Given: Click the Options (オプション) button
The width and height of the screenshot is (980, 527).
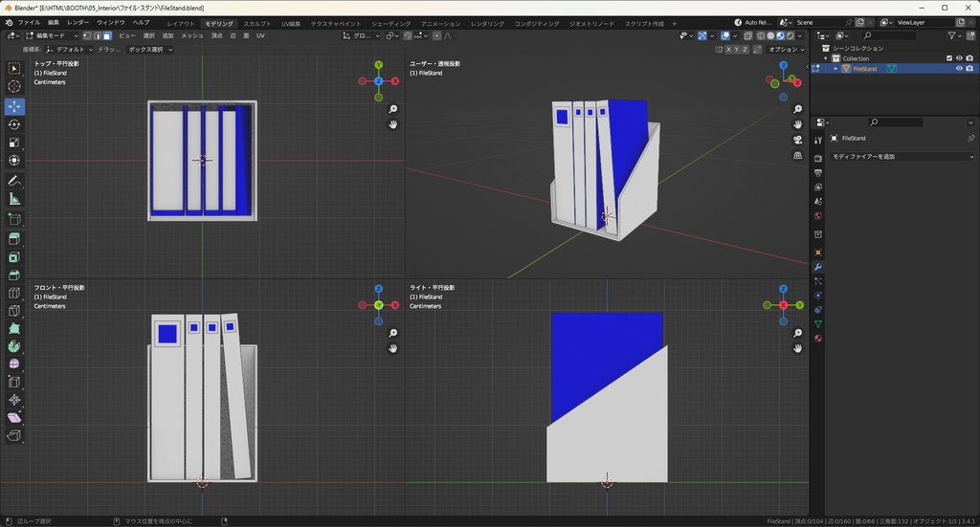Looking at the screenshot, I should [784, 49].
